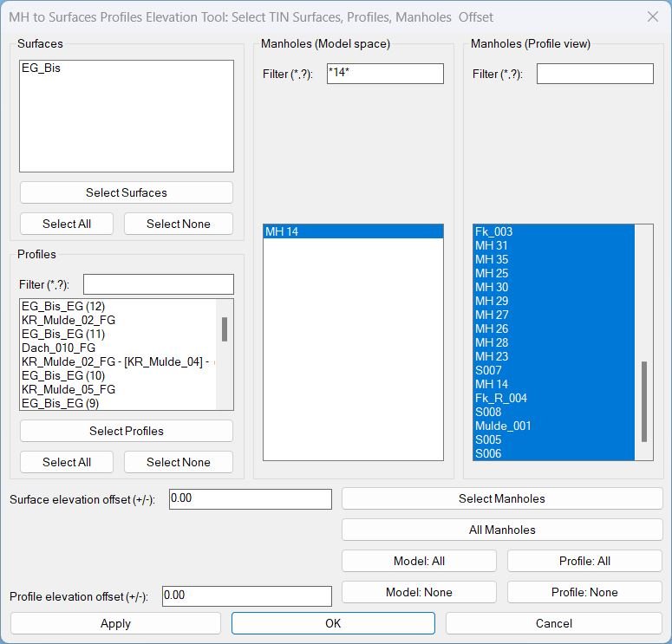672x644 pixels.
Task: Click the Model: None button
Action: pos(419,592)
